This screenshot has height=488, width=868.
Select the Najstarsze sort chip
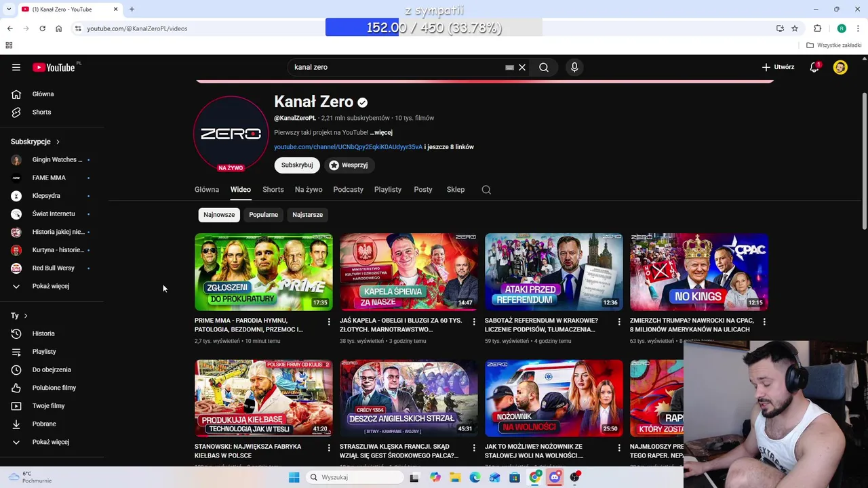click(307, 215)
